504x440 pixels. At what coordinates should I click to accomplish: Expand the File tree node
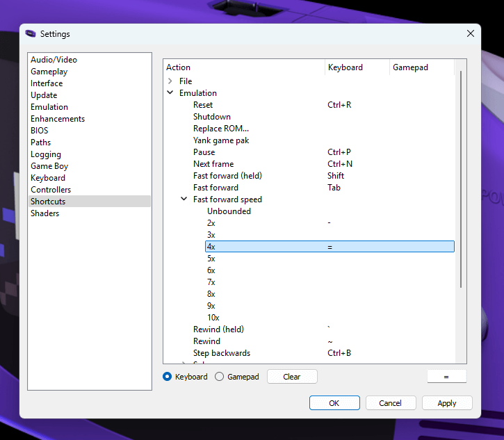point(170,81)
